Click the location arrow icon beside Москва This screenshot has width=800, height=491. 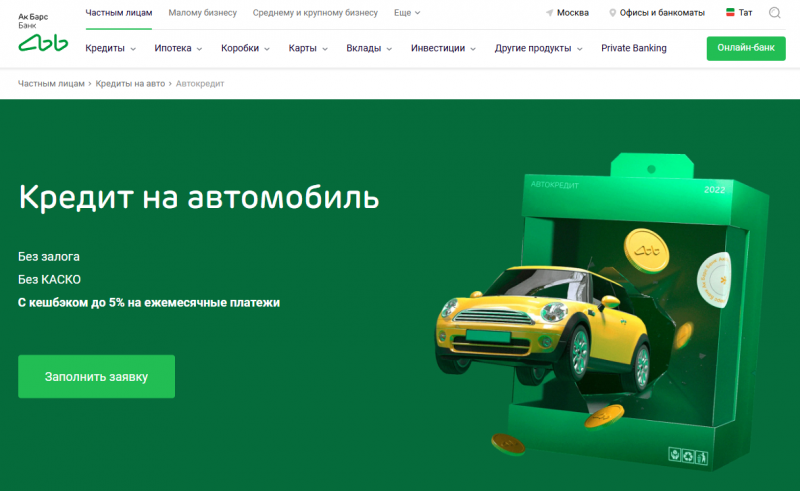coord(549,13)
